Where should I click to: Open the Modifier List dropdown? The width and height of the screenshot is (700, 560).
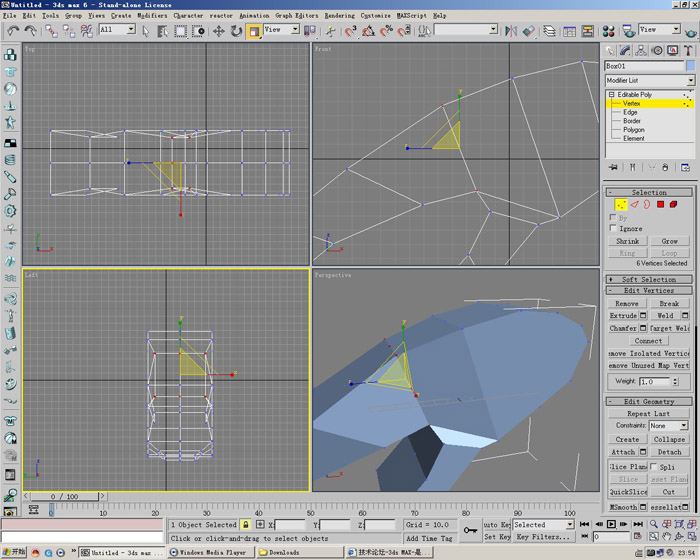tap(690, 80)
